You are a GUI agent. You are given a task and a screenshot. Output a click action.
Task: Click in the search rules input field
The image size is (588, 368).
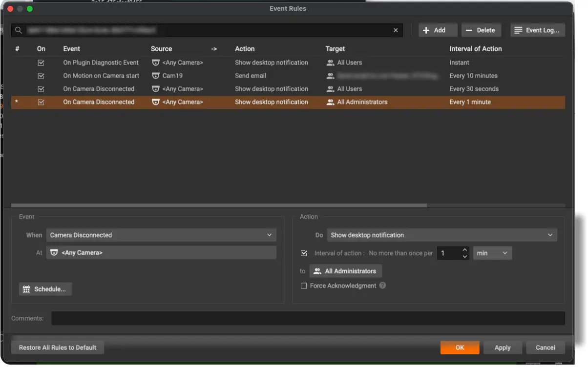click(208, 30)
